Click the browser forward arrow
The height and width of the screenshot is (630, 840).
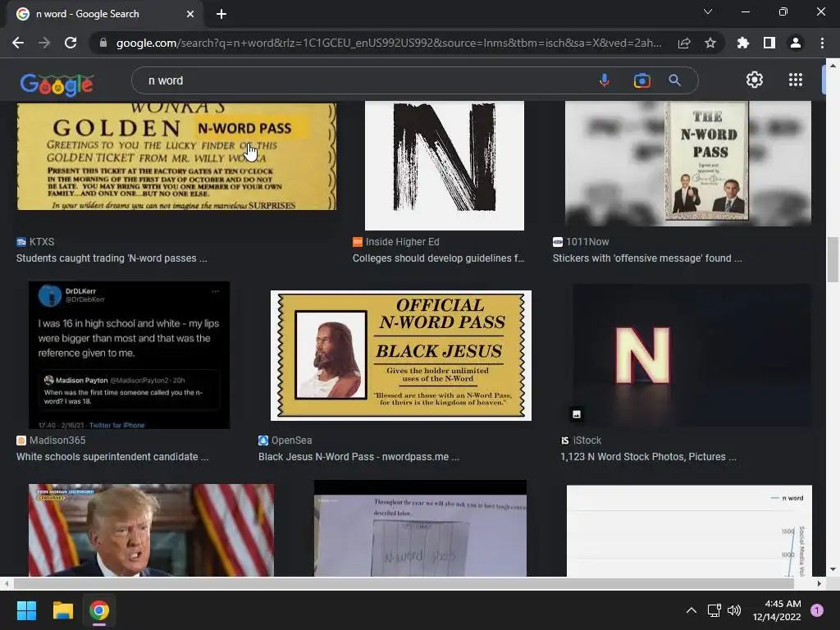(x=44, y=43)
